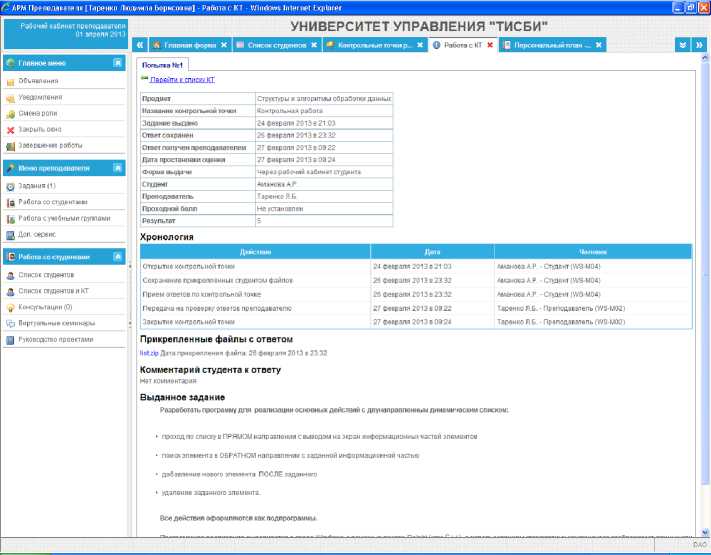The width and height of the screenshot is (711, 555).
Task: Select the Смена роли icon
Action: coord(10,114)
